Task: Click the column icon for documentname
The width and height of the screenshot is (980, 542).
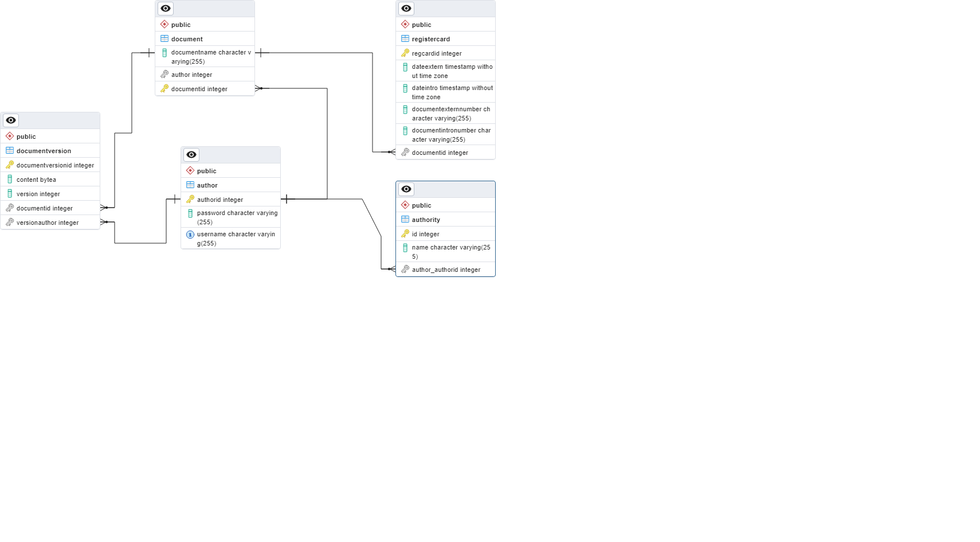Action: pos(164,53)
